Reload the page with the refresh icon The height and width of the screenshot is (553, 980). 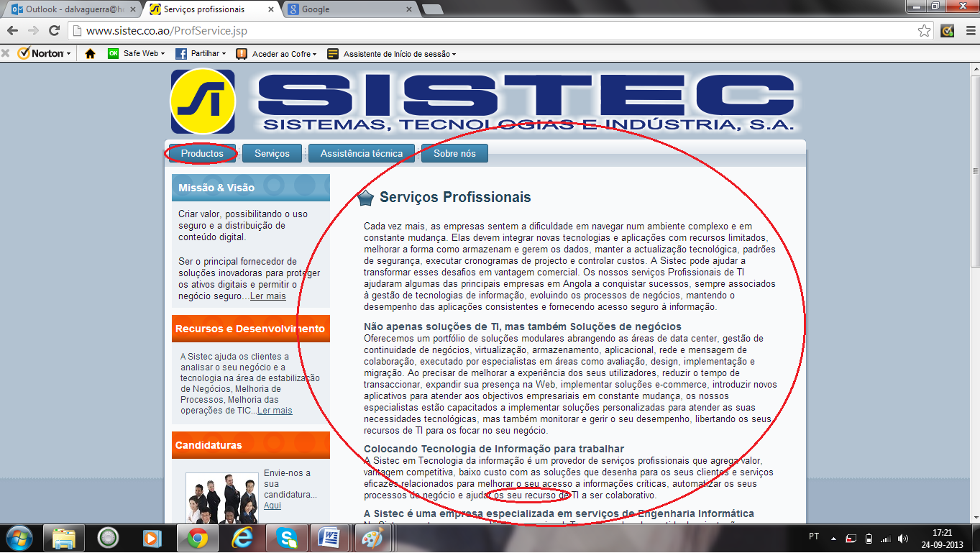click(54, 31)
